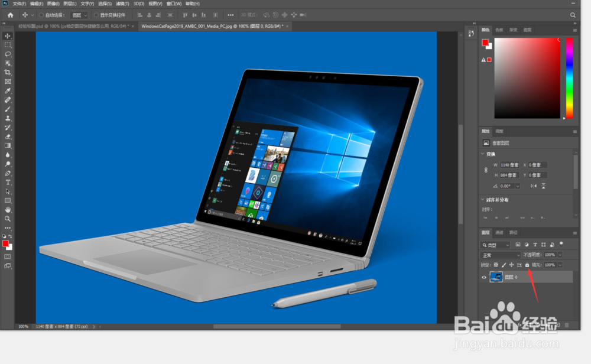The height and width of the screenshot is (364, 591).
Task: Select the Frame tool
Action: [8, 82]
